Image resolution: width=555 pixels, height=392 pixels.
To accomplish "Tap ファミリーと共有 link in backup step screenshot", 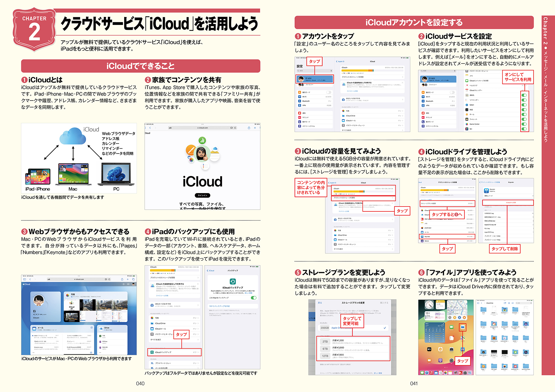I will tap(162, 296).
